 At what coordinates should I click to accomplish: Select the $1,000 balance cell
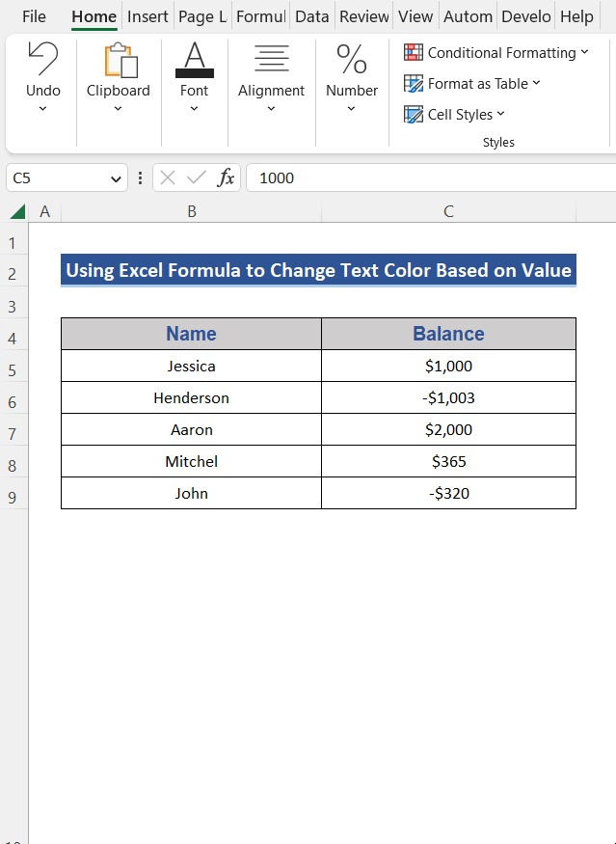(x=448, y=366)
